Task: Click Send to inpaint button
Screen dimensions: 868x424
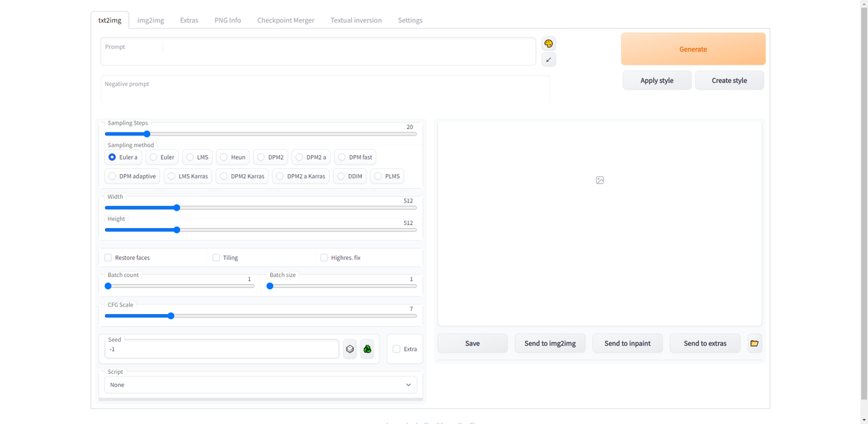Action: click(x=627, y=343)
